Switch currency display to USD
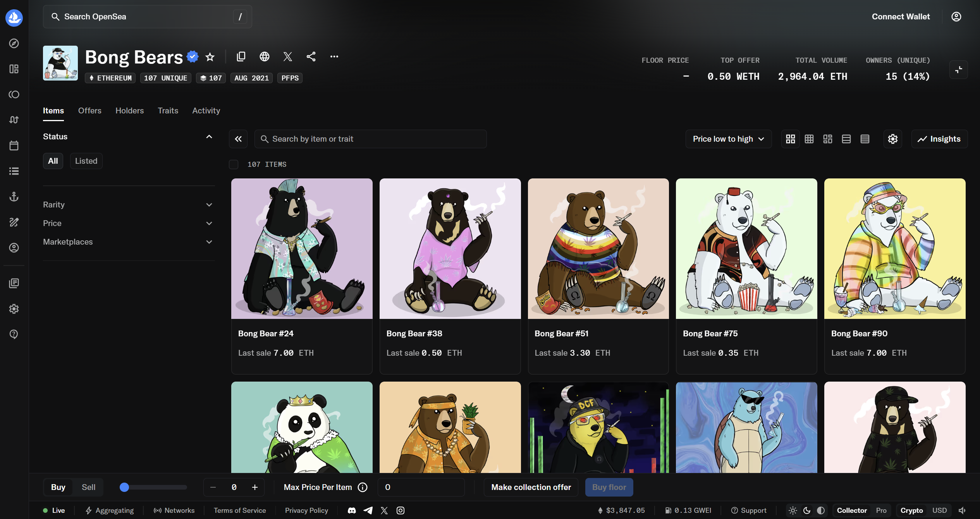Viewport: 980px width, 519px height. click(x=939, y=510)
